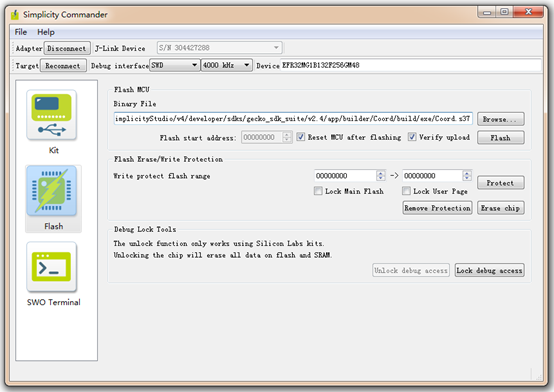Viewport: 554px width, 392px height.
Task: Click the Remove Protection button
Action: pos(437,208)
